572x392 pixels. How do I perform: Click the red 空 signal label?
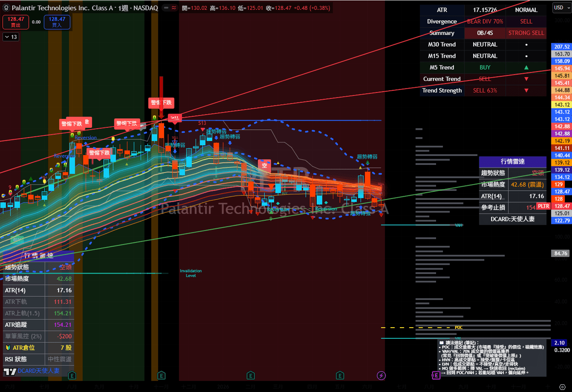264,165
